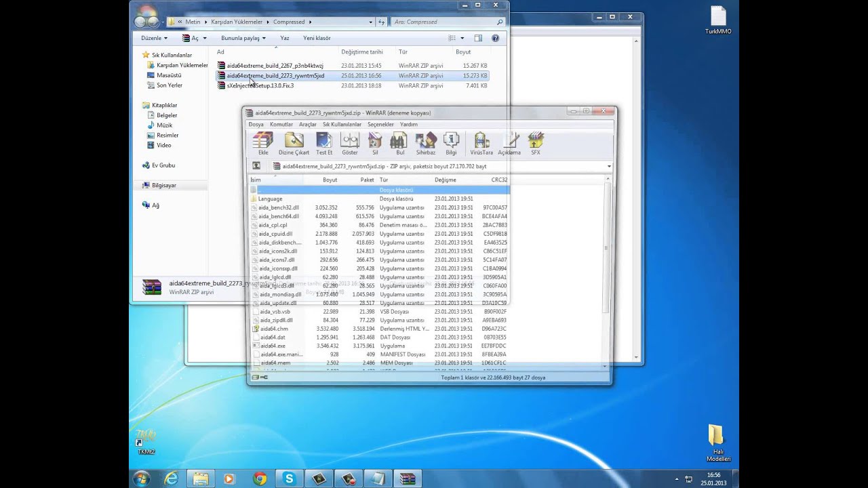Screen dimensions: 868x488
Task: Sort by the Değiştirme tarihi column header
Action: [x=362, y=52]
